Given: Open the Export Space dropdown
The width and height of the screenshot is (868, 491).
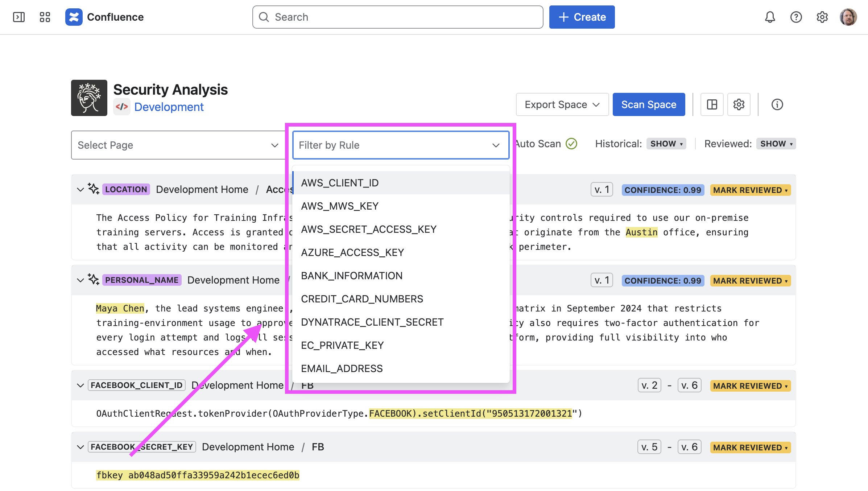Looking at the screenshot, I should tap(562, 104).
